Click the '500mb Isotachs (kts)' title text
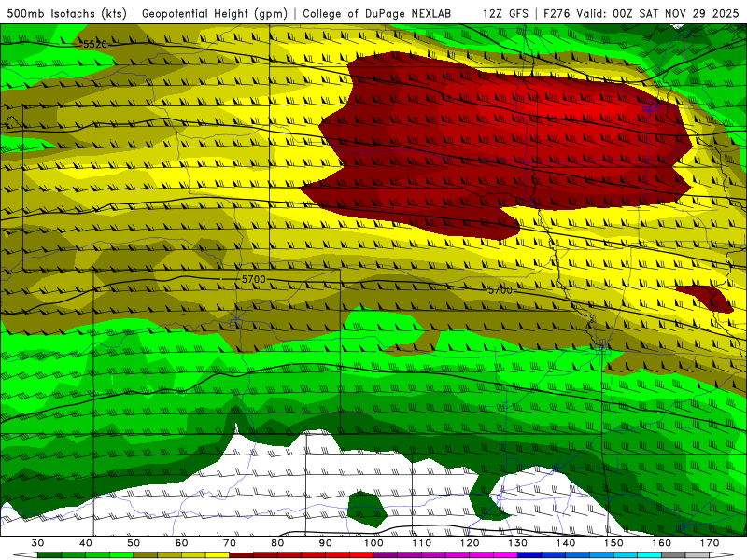The image size is (747, 560). 66,13
